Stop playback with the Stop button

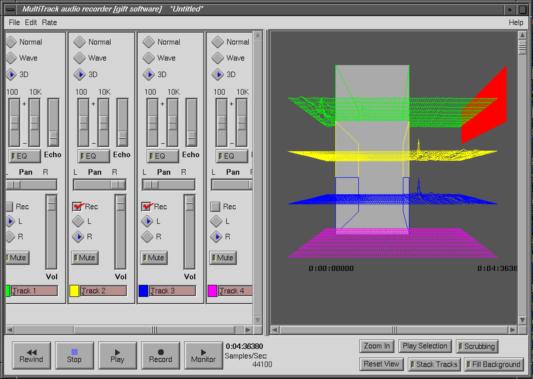74,356
